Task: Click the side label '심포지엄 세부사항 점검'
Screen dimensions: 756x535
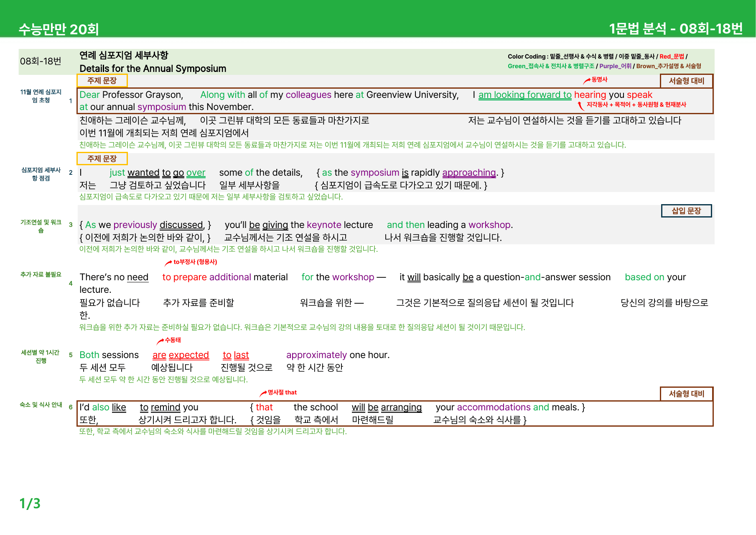Action: [41, 174]
